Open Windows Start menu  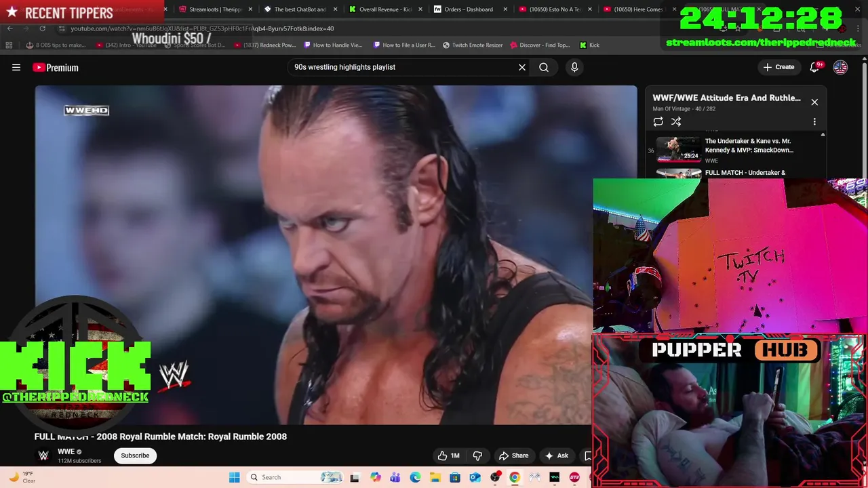coord(235,477)
